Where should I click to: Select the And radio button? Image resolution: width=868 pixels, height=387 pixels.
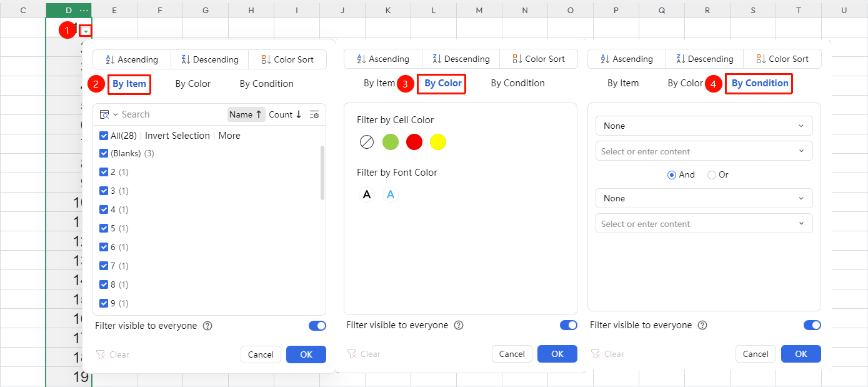coord(672,175)
